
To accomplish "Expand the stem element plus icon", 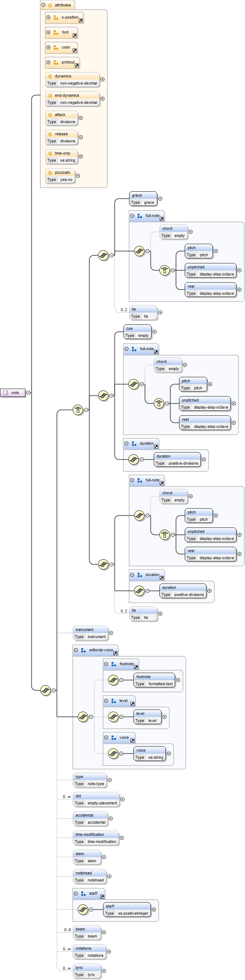I will [104, 857].
